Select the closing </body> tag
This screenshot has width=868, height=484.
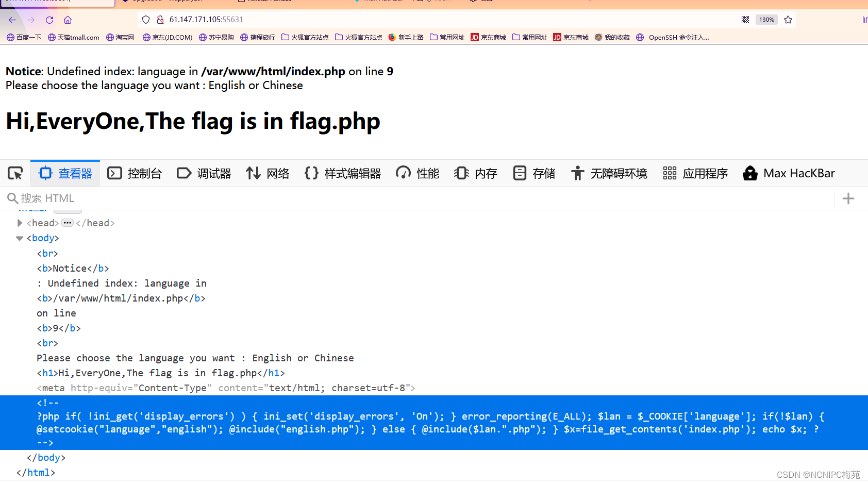tap(46, 458)
